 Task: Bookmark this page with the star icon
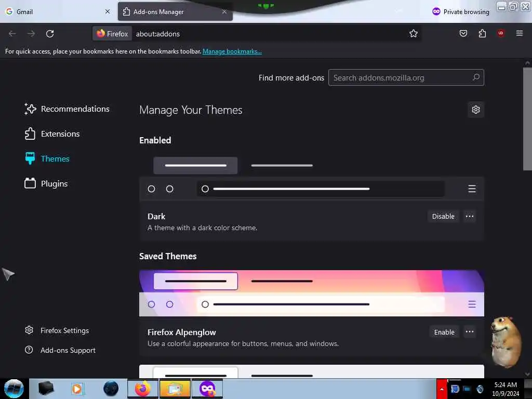pos(413,34)
